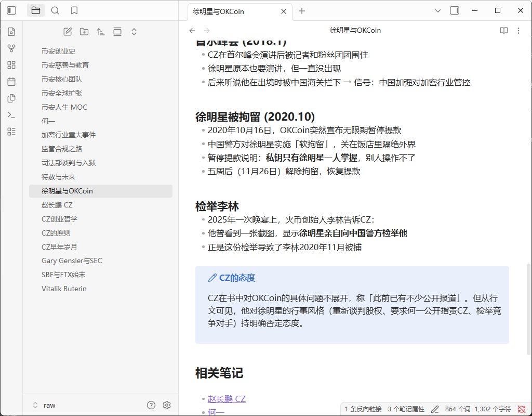Open quick switcher icon in ribbon

11,32
